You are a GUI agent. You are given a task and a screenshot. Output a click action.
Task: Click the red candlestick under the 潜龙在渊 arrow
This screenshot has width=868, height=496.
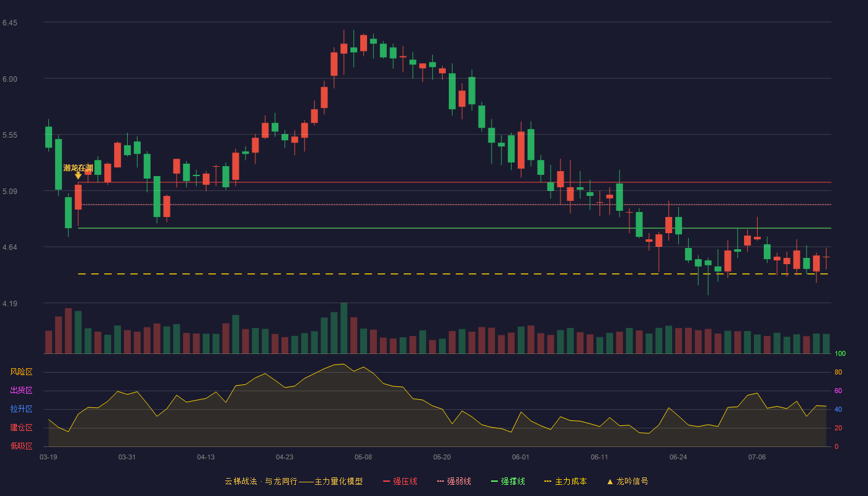click(x=78, y=197)
